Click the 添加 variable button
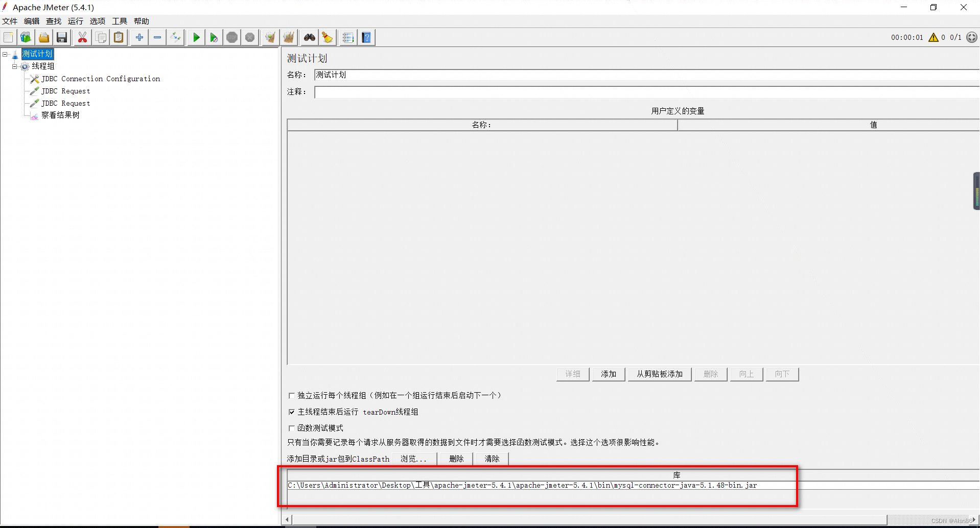980x528 pixels. coord(609,374)
